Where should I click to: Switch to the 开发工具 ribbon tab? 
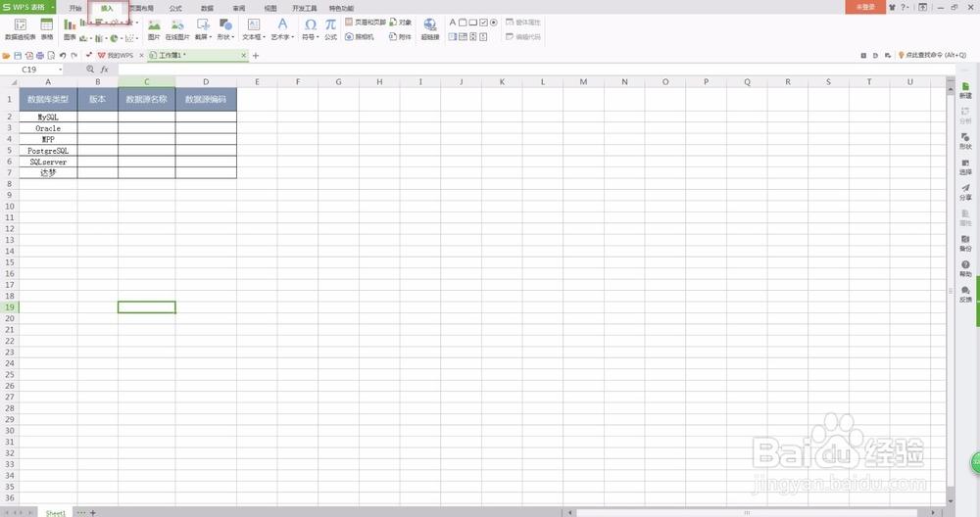pos(305,8)
